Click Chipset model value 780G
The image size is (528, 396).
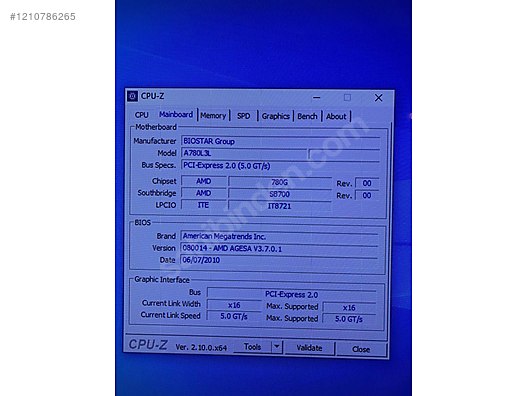pos(279,182)
